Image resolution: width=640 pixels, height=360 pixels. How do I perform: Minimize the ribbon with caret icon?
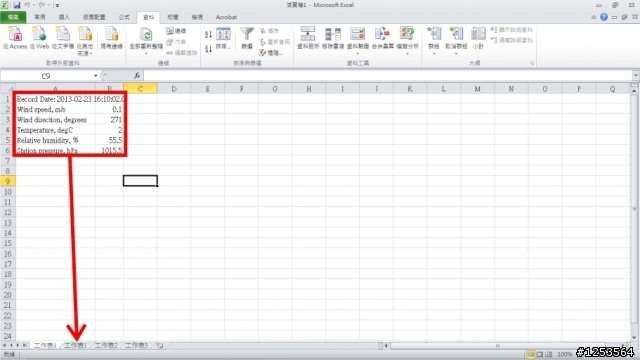click(593, 17)
